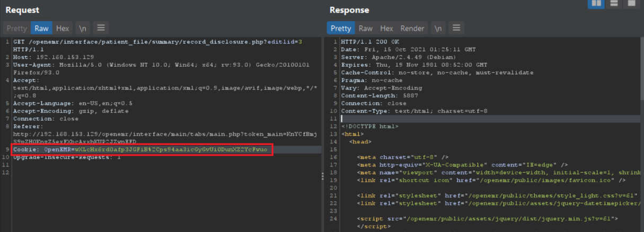Image resolution: width=644 pixels, height=232 pixels.
Task: Click the Host: 192.168.153.129 header
Action: coord(54,57)
